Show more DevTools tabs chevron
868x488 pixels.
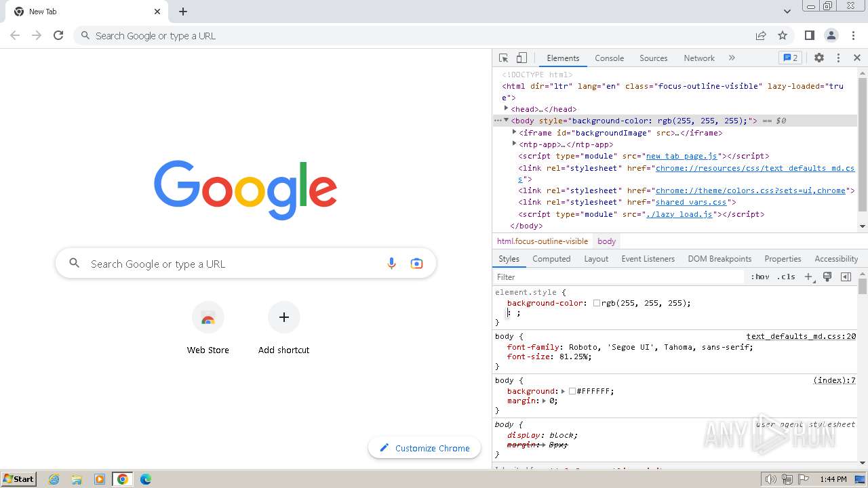(x=732, y=58)
